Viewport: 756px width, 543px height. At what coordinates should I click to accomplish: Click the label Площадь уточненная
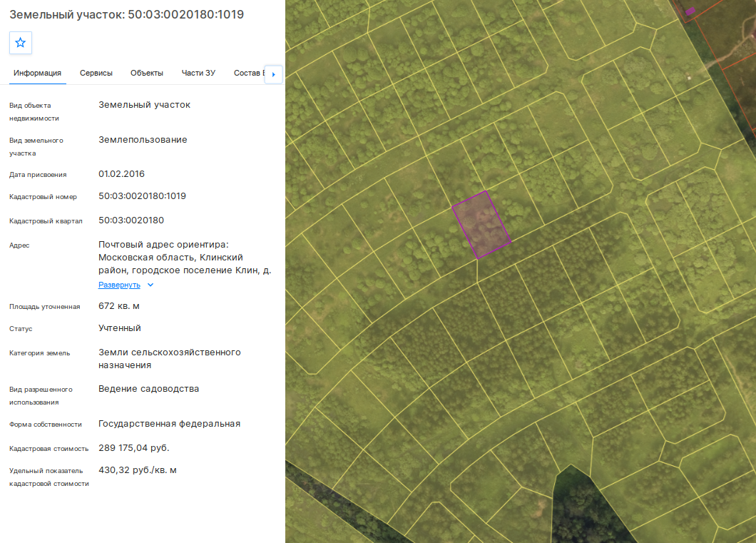(44, 307)
